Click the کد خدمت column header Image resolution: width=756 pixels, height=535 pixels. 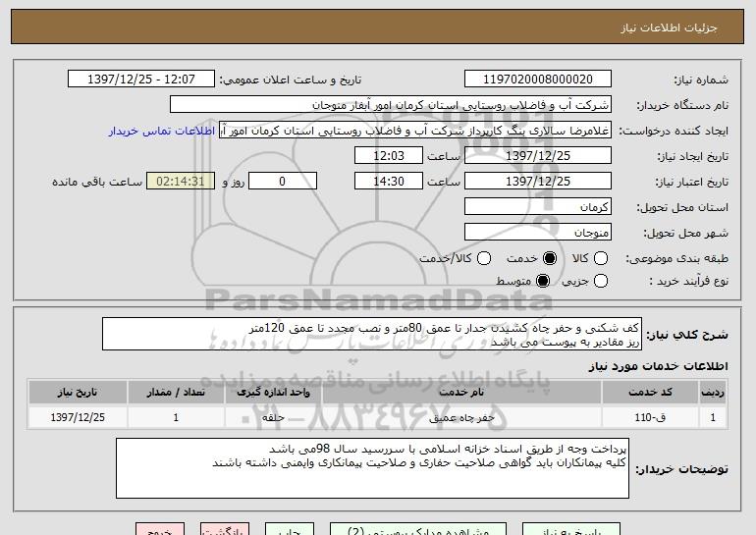click(650, 393)
